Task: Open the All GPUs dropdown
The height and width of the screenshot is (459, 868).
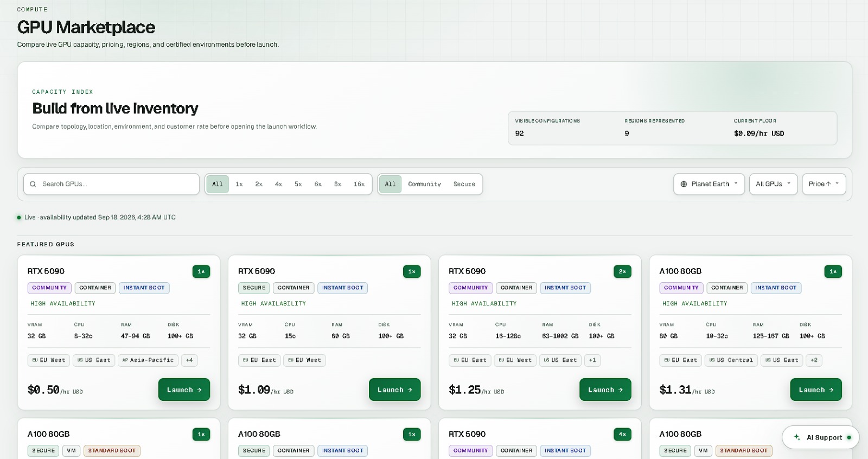Action: pyautogui.click(x=773, y=184)
